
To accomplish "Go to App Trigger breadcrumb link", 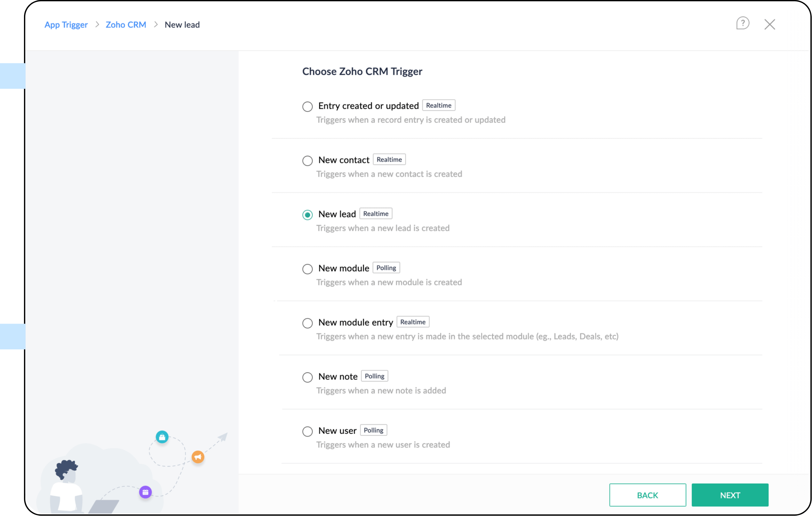I will coord(66,25).
